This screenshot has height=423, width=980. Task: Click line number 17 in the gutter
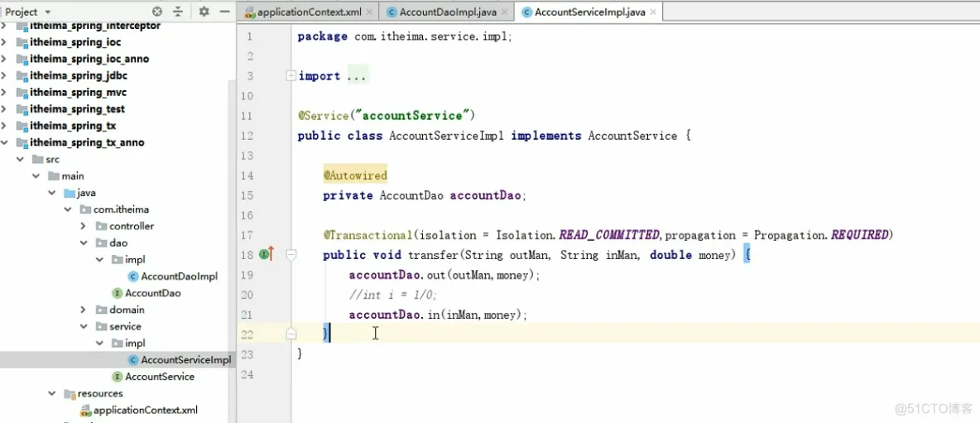point(247,235)
